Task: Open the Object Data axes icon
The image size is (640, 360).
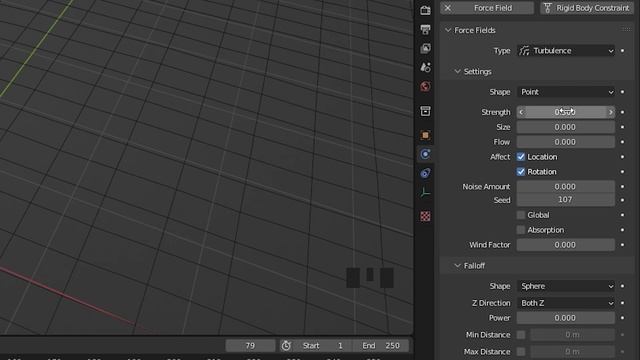Action: tap(425, 192)
